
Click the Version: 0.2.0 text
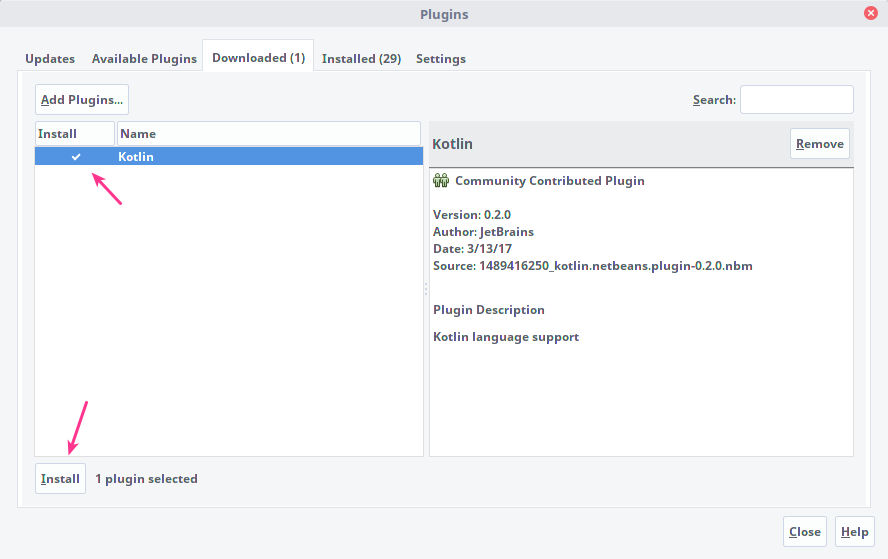click(x=472, y=215)
